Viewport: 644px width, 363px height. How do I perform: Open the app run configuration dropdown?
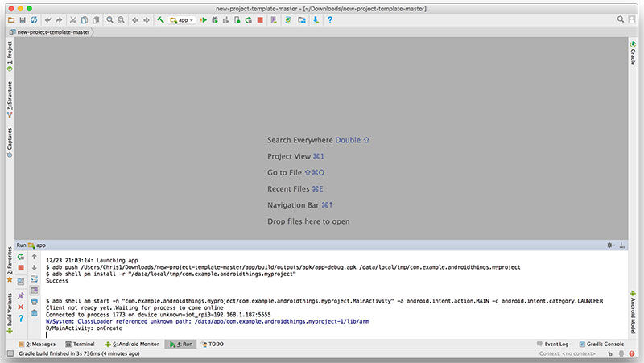tap(182, 19)
